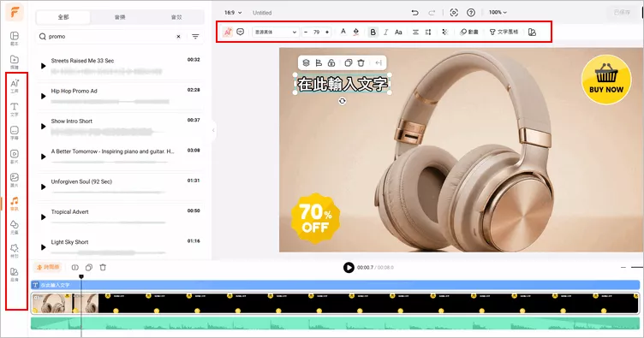Delete selected clip with timeline trash icon

(x=103, y=268)
